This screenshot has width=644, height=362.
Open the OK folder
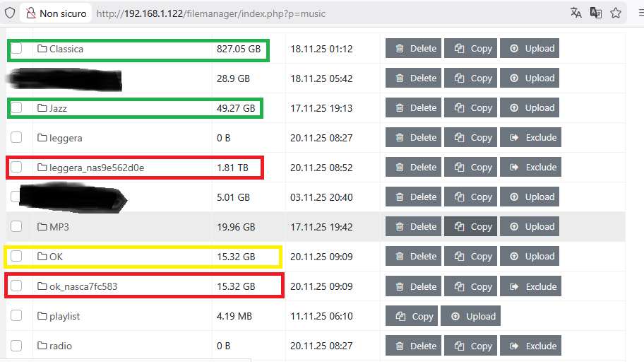click(56, 257)
